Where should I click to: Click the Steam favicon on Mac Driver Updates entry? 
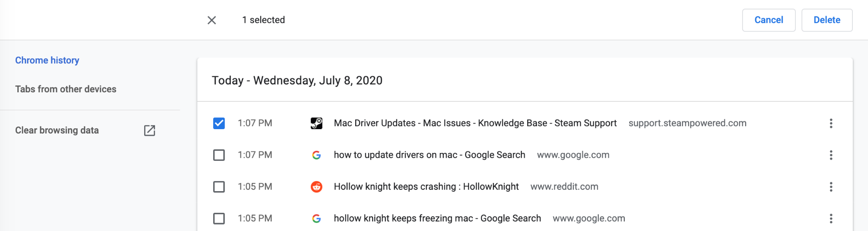coord(317,124)
